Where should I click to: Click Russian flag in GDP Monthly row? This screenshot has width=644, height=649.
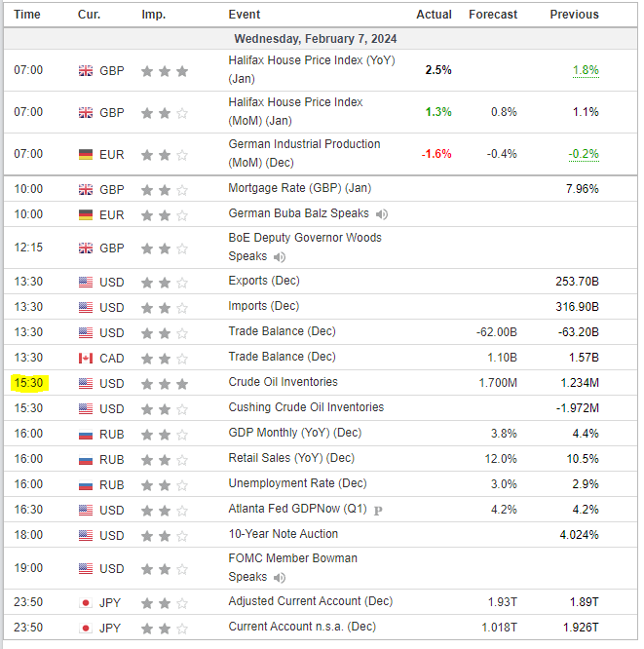pyautogui.click(x=86, y=434)
